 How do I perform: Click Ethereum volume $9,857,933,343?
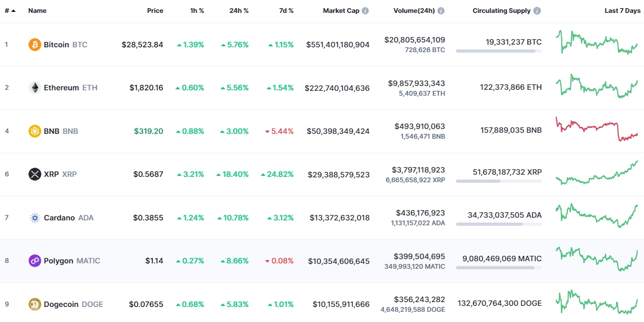coord(416,83)
